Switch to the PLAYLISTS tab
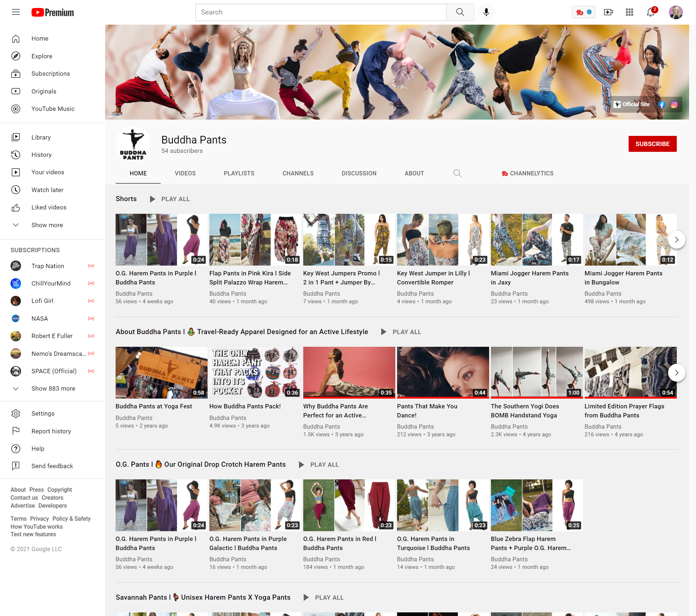Image resolution: width=696 pixels, height=616 pixels. pyautogui.click(x=239, y=174)
